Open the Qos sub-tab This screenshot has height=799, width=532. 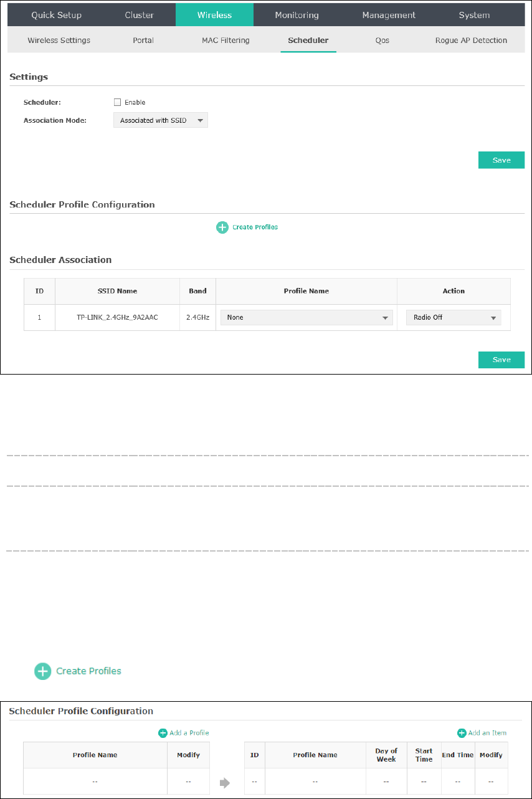point(382,41)
